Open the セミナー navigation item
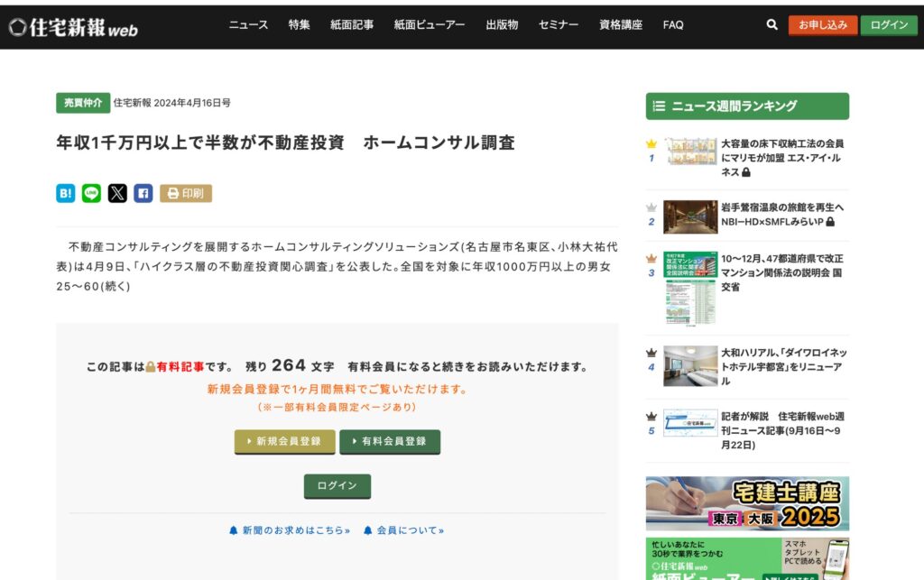 559,25
